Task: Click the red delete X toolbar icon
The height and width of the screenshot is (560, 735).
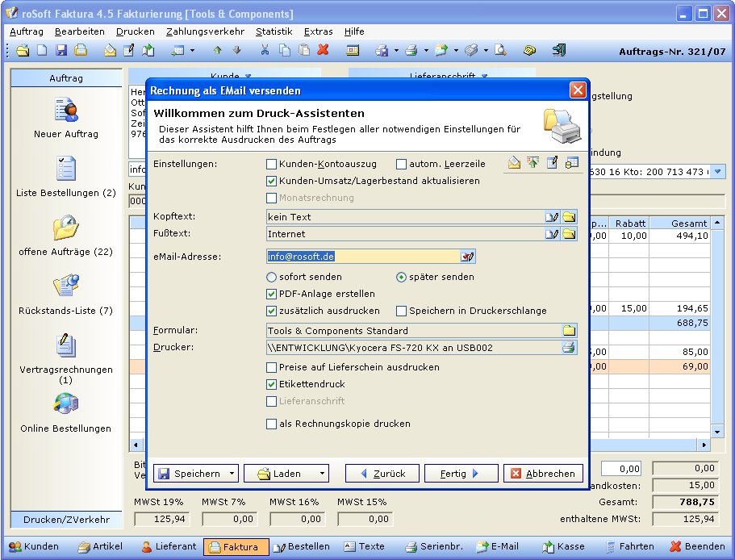Action: [x=323, y=50]
